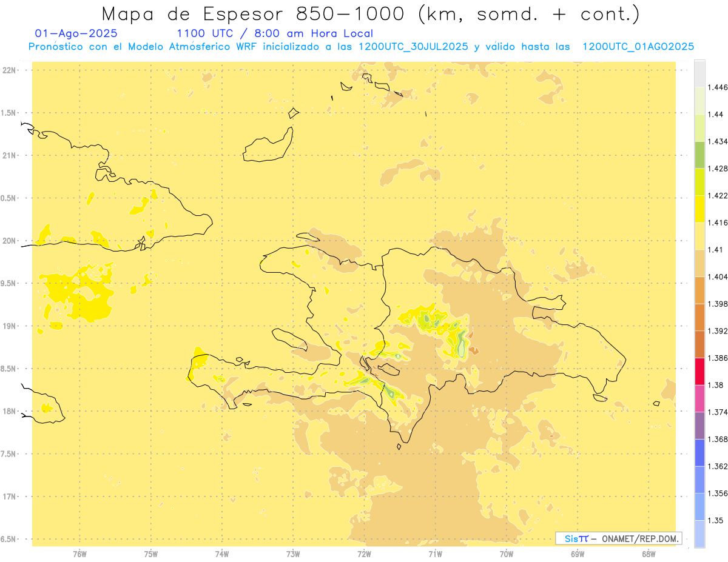
Task: Select the date text '01-Ago-2025'
Action: 76,34
